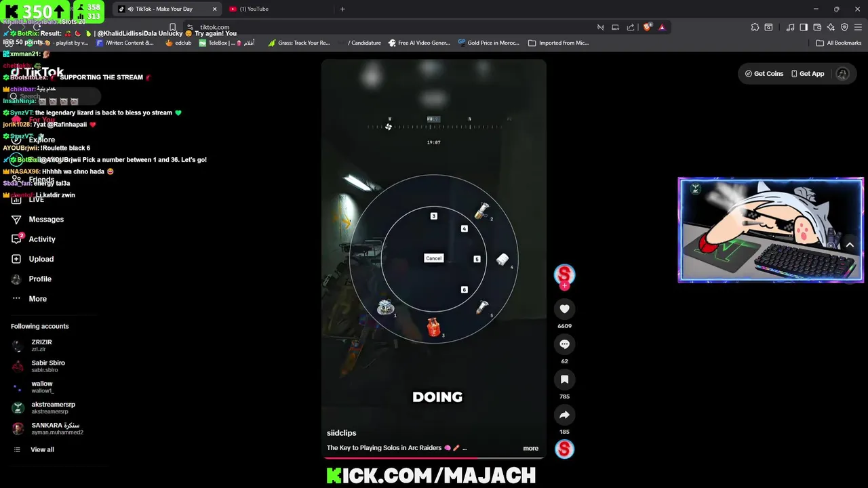Seek the video using the bottom progress bar

coord(434,457)
